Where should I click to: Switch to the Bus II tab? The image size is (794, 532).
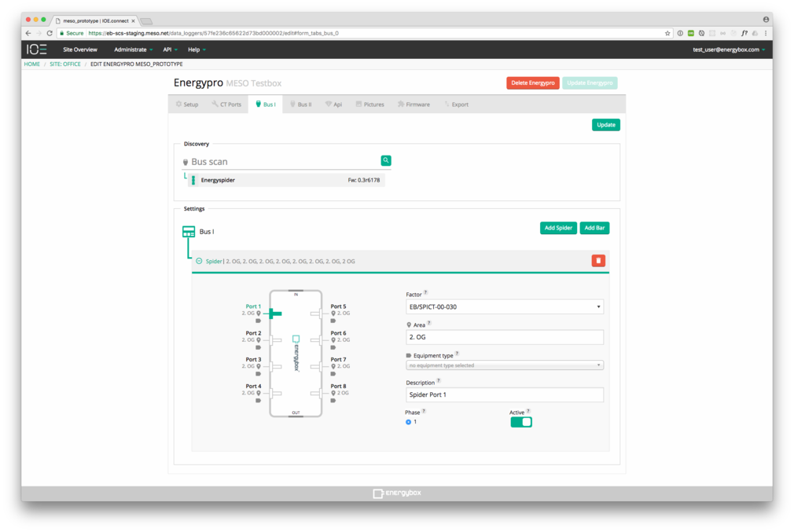(x=301, y=105)
